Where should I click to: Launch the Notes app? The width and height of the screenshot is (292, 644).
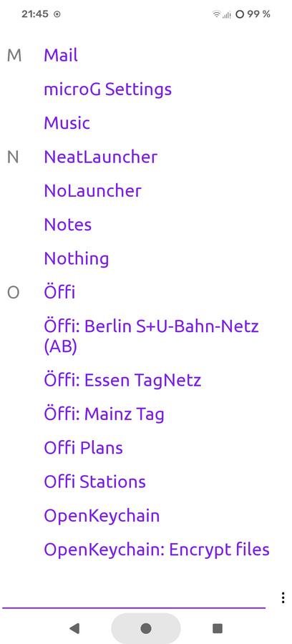[68, 225]
